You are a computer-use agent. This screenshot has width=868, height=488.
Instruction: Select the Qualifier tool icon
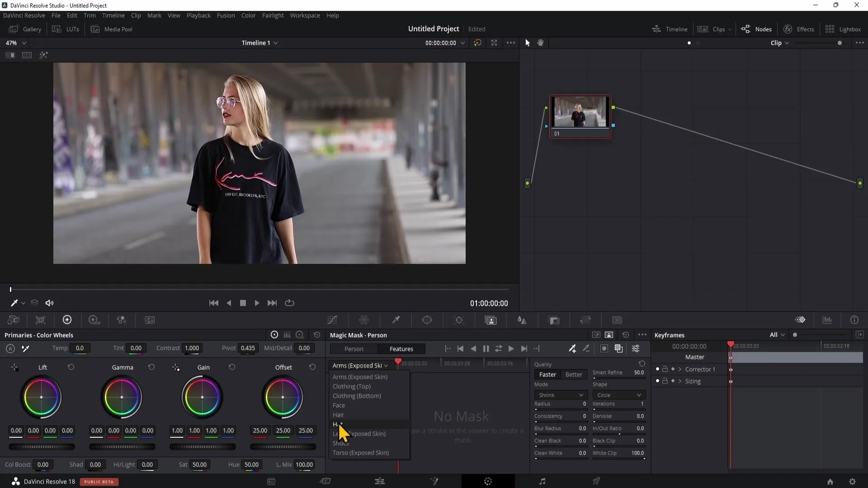pyautogui.click(x=396, y=320)
